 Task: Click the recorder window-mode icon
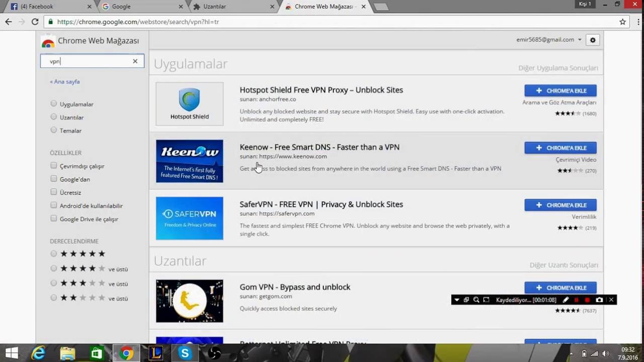click(x=466, y=300)
